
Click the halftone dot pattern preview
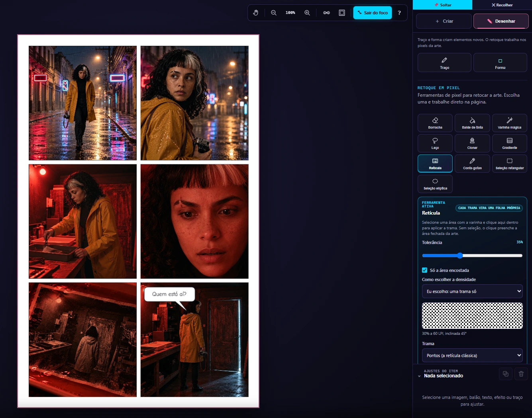tap(472, 316)
